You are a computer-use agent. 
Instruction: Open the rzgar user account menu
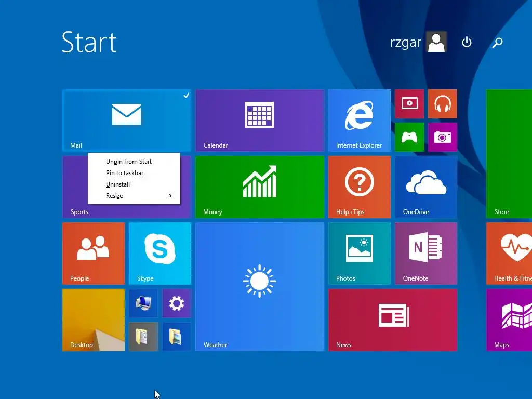(418, 42)
